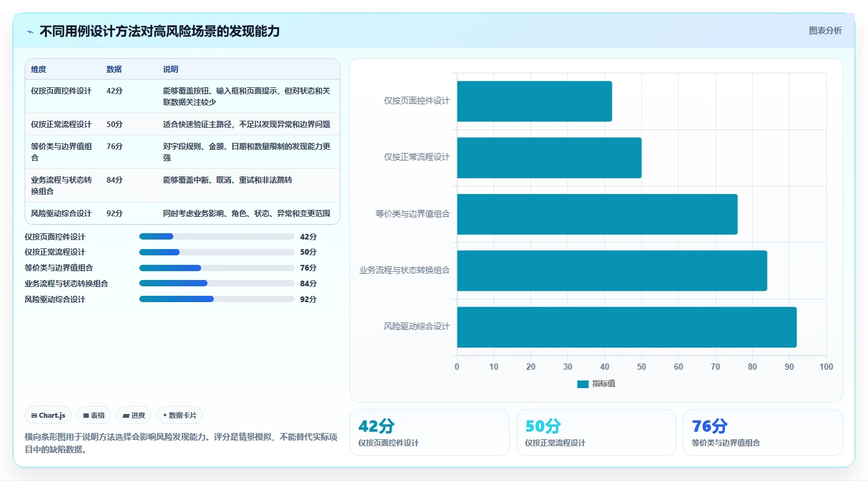
Task: Click the 业务流程与状态转换组合 progress bar
Action: click(217, 283)
